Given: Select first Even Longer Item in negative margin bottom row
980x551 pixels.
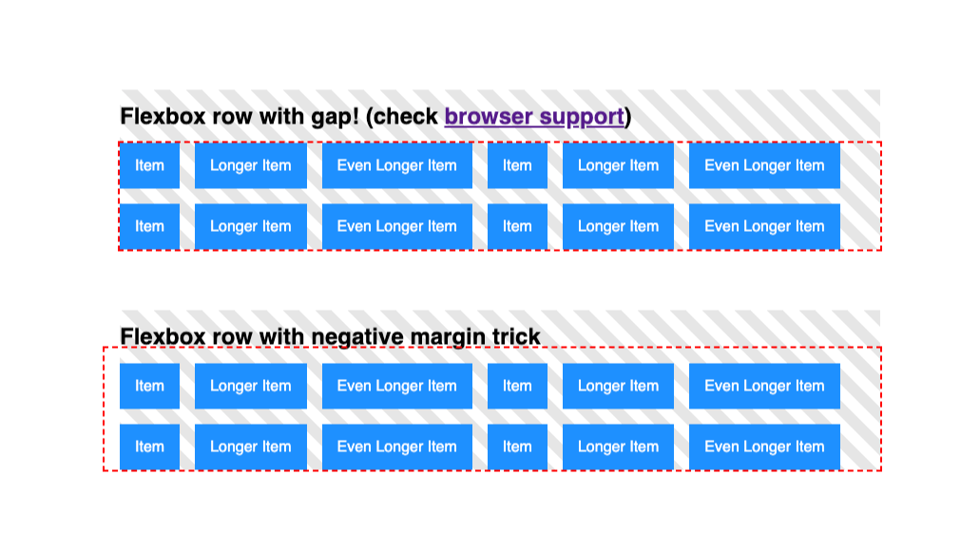Looking at the screenshot, I should point(397,446).
